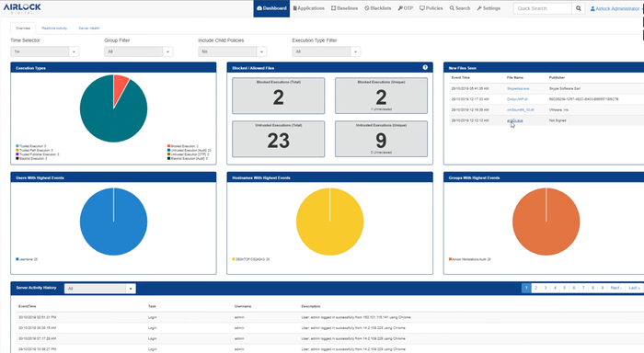Click the Username column header in activity table

click(243, 307)
